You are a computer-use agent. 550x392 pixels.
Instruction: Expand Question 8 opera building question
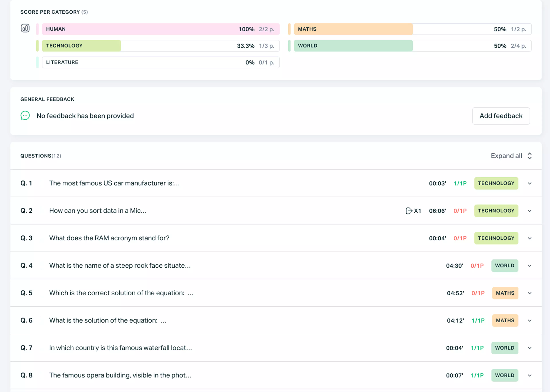tap(530, 375)
